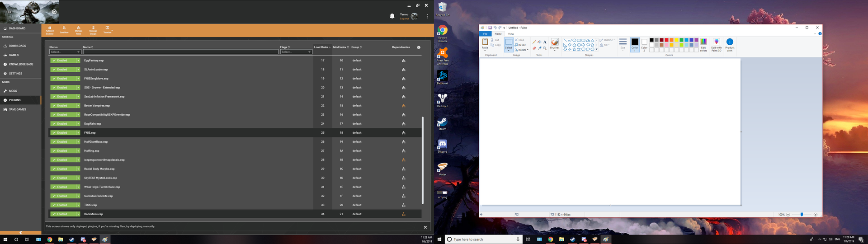Open Brushes tool in Paint
This screenshot has width=868, height=244.
(x=555, y=45)
